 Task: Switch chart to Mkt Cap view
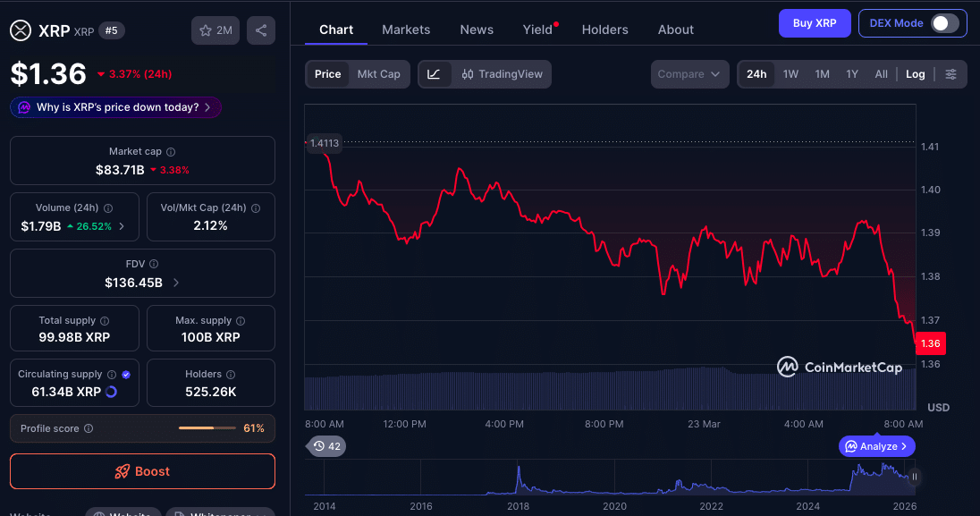point(379,74)
